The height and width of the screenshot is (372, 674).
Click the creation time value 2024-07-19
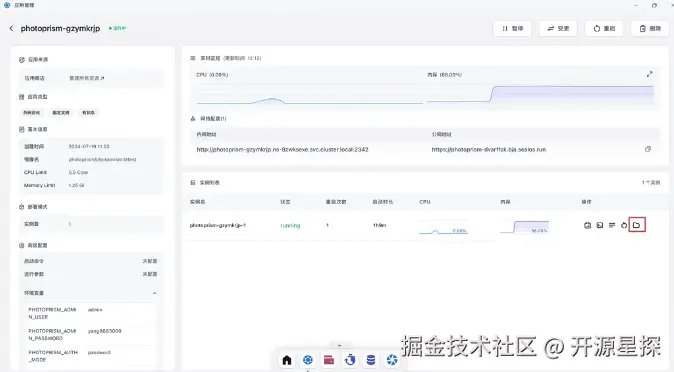coord(89,147)
